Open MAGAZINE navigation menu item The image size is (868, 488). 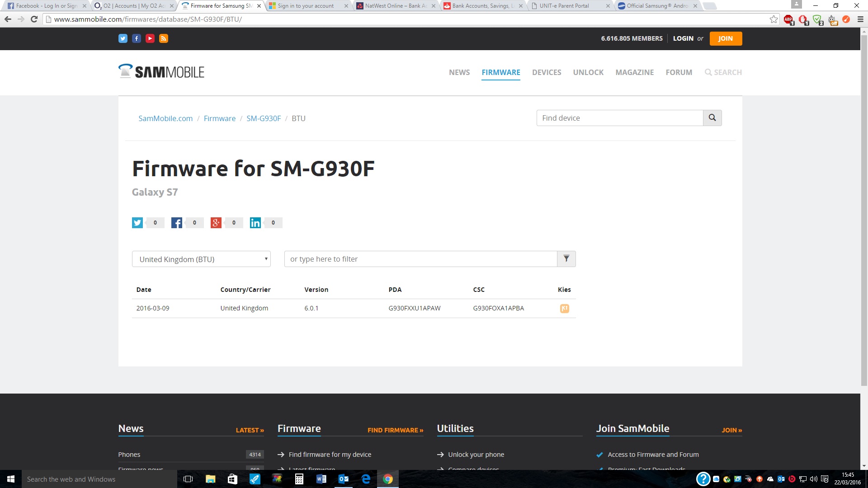coord(635,72)
